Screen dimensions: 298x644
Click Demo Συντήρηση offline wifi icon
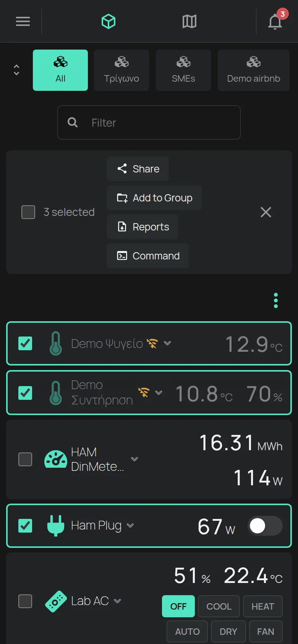tap(144, 392)
